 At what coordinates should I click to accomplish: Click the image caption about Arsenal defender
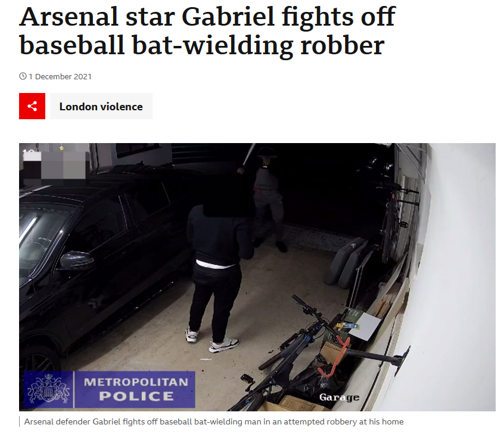[x=214, y=421]
